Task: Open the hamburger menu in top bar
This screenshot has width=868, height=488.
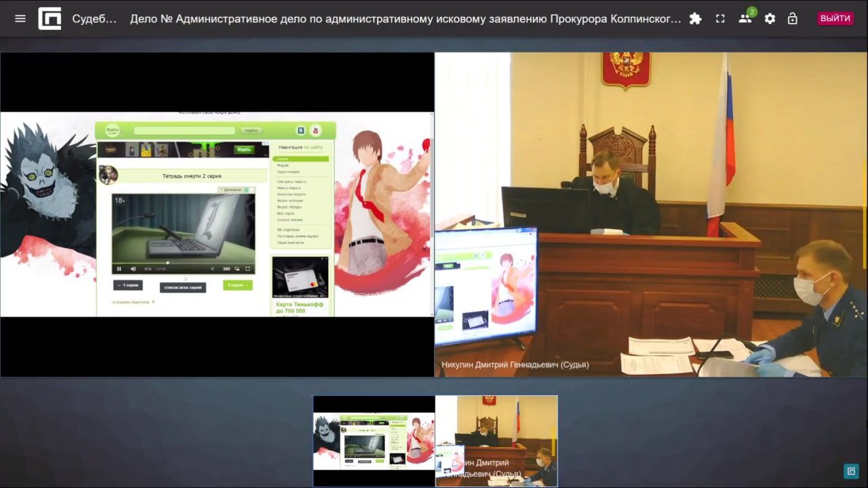Action: click(20, 18)
